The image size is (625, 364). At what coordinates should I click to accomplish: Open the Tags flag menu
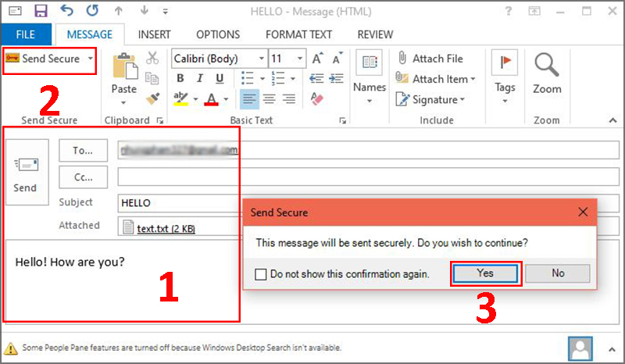pos(505,77)
